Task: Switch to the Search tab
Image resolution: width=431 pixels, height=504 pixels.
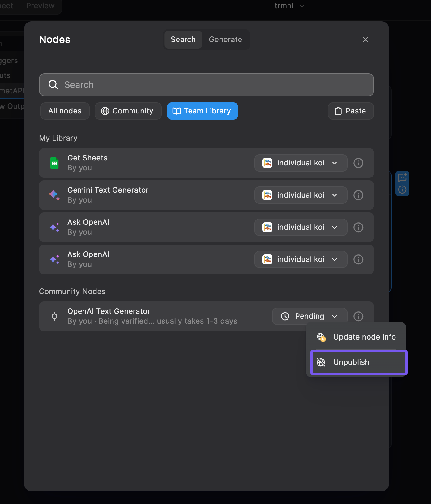Action: click(183, 40)
